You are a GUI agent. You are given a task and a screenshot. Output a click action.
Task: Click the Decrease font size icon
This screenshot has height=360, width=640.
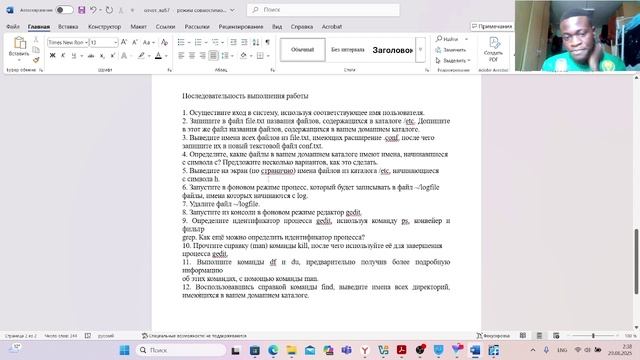click(x=135, y=42)
